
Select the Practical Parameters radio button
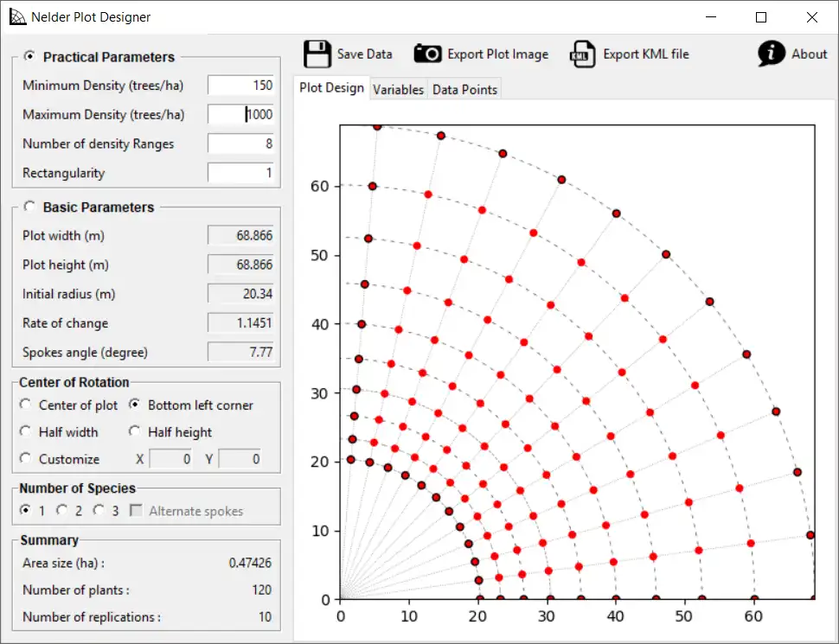(29, 56)
